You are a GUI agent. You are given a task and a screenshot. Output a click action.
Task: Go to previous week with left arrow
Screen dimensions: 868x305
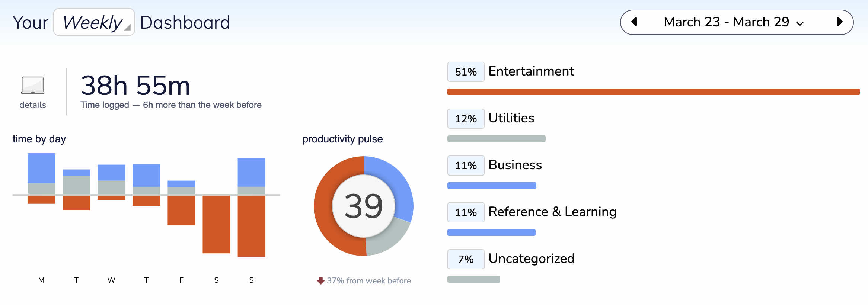(635, 22)
